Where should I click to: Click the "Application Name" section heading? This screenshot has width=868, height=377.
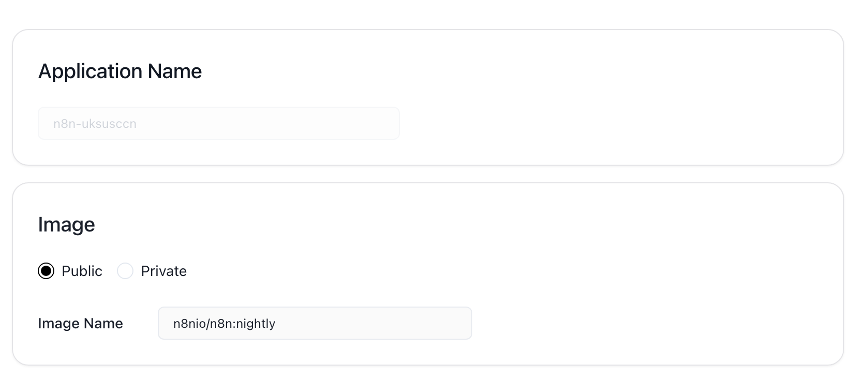(120, 71)
